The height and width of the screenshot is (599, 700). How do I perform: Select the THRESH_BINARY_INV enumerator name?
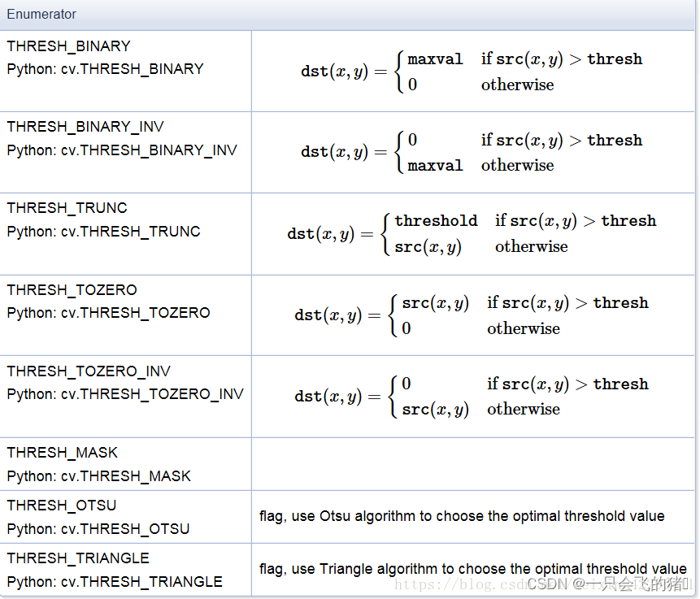coord(85,127)
